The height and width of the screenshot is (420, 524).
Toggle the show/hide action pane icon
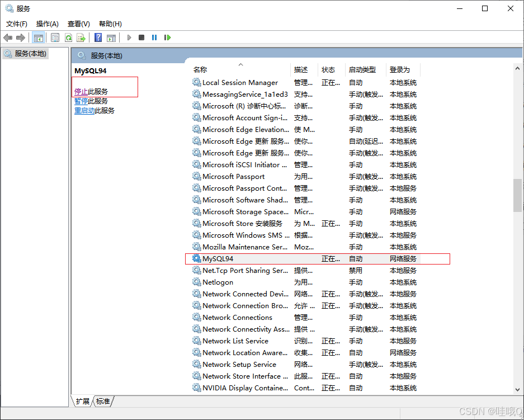tap(111, 37)
